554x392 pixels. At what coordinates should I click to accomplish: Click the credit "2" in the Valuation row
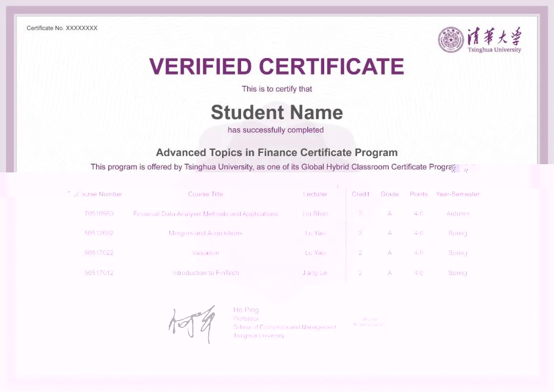(x=361, y=253)
